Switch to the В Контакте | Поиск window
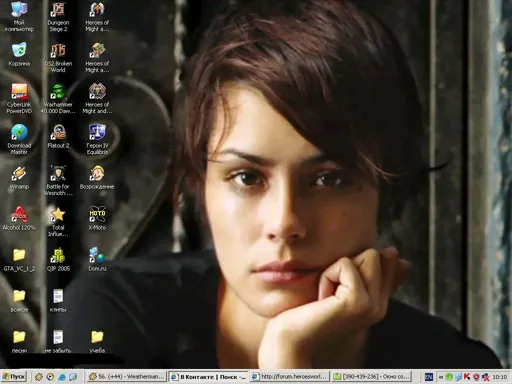 [208, 377]
